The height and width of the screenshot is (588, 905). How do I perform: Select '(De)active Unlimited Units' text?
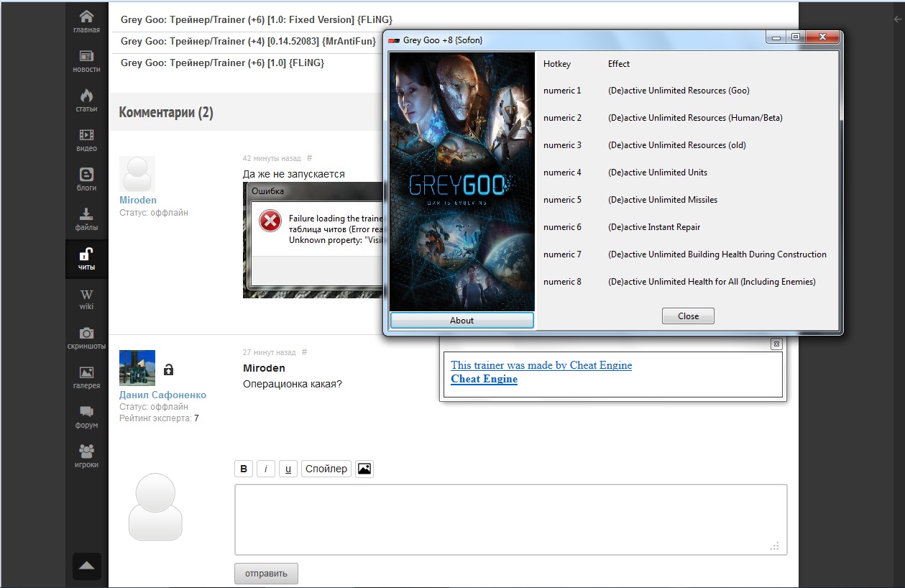pyautogui.click(x=658, y=173)
